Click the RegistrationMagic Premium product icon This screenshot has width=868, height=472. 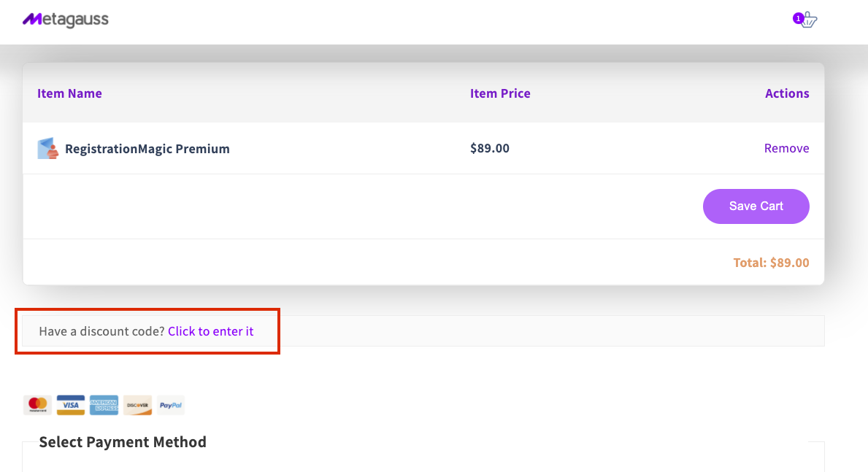pyautogui.click(x=47, y=148)
